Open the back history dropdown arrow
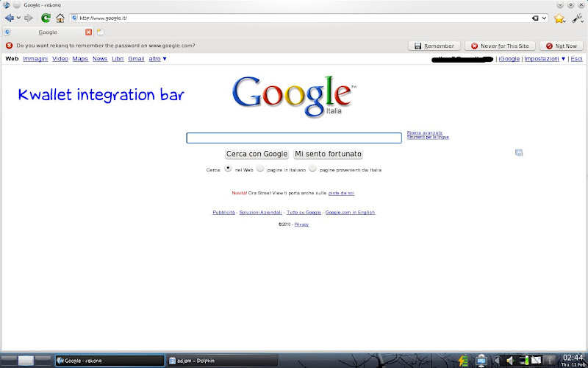Image resolution: width=588 pixels, height=368 pixels. (x=18, y=18)
